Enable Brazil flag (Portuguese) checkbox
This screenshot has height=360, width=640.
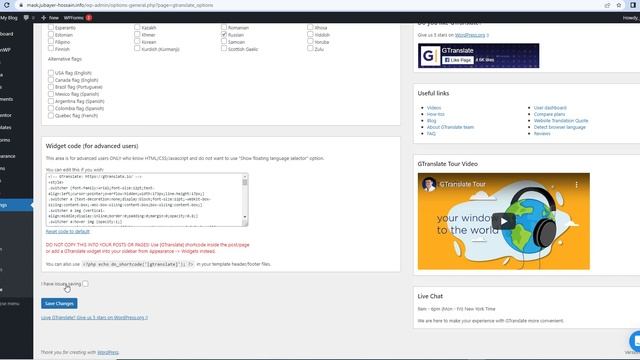(x=51, y=87)
